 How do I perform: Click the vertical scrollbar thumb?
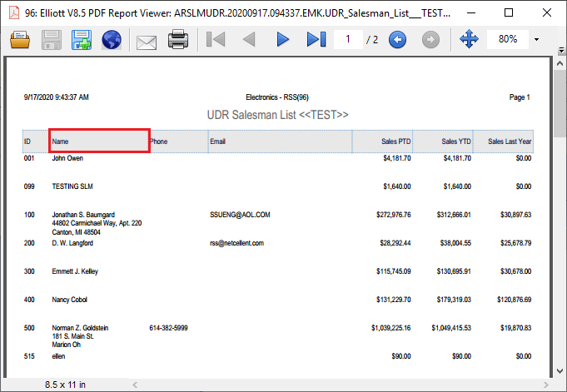560,104
